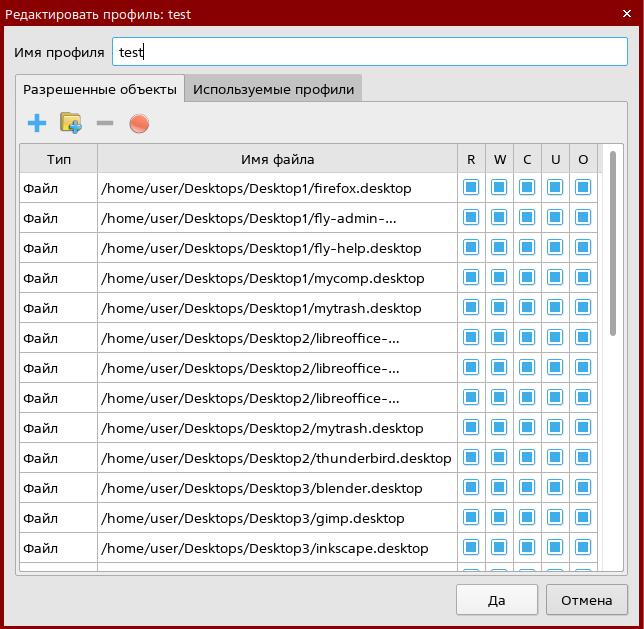
Task: Click the Имя профиля text field
Action: click(370, 52)
